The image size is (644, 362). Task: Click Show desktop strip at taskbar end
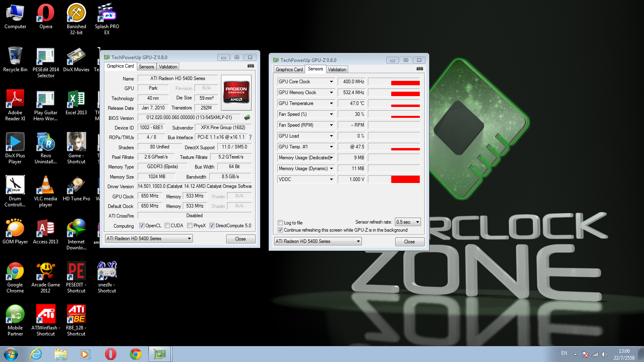click(x=641, y=354)
